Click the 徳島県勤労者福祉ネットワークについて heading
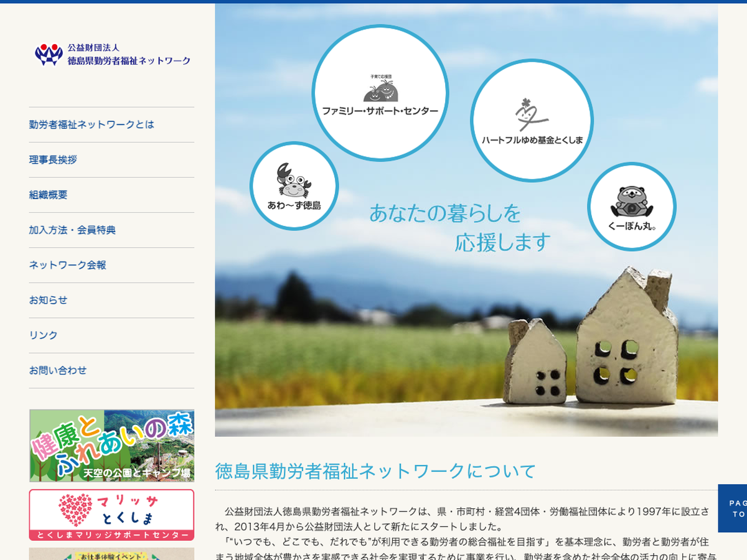The image size is (747, 560). click(375, 471)
